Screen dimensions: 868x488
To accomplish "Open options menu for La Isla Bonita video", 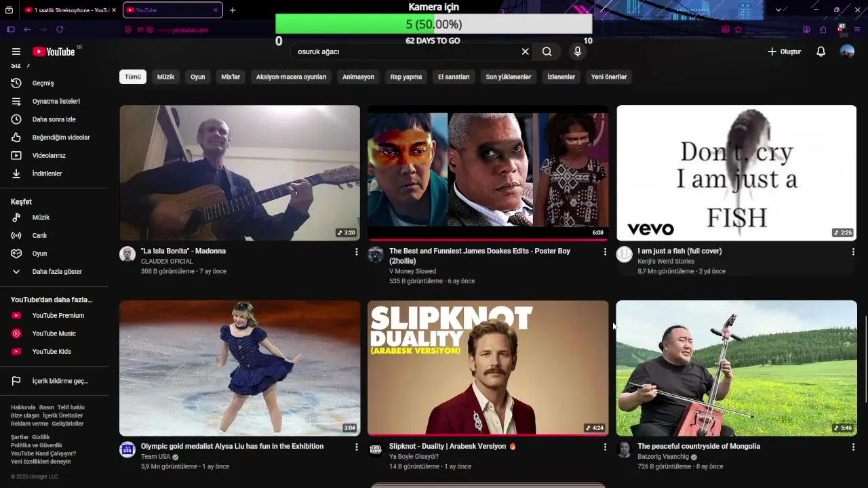I will click(356, 251).
